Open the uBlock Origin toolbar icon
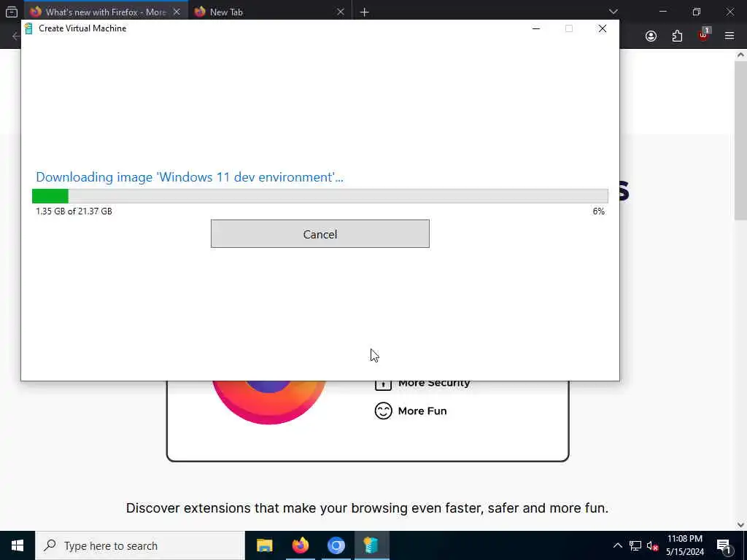Image resolution: width=747 pixels, height=560 pixels. click(x=704, y=35)
